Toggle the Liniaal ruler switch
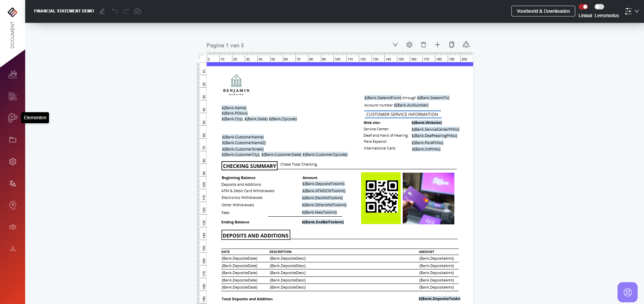 coord(583,7)
